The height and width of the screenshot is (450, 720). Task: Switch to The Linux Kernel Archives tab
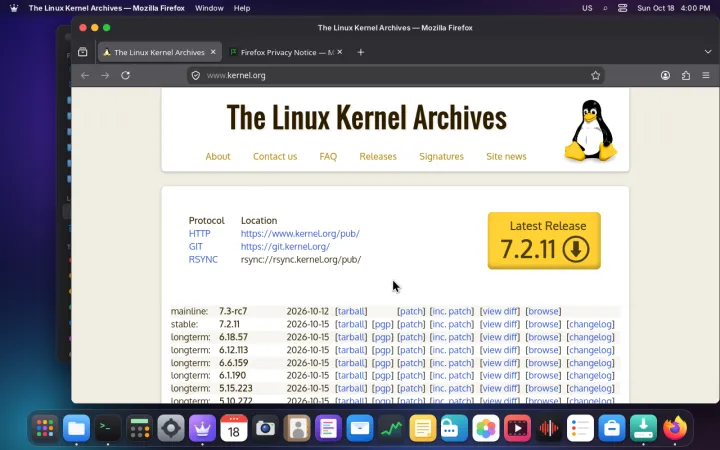point(159,52)
